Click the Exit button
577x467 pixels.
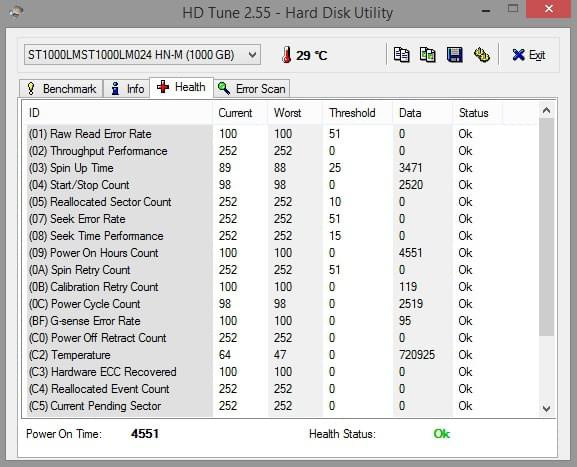point(528,55)
